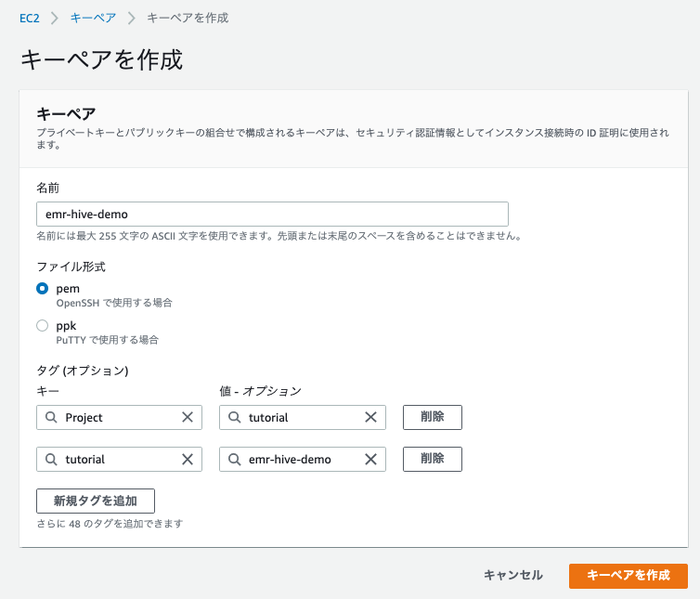The image size is (700, 599).
Task: Clear the emr-hive-demo value with X icon
Action: (x=370, y=459)
